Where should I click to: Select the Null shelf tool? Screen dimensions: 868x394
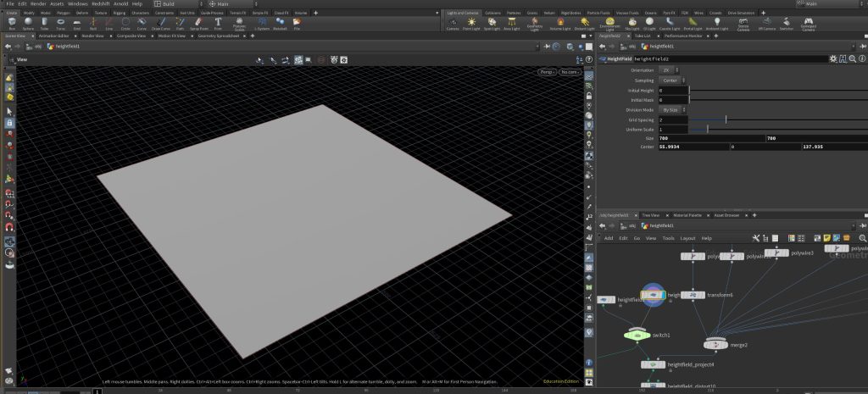coord(93,23)
